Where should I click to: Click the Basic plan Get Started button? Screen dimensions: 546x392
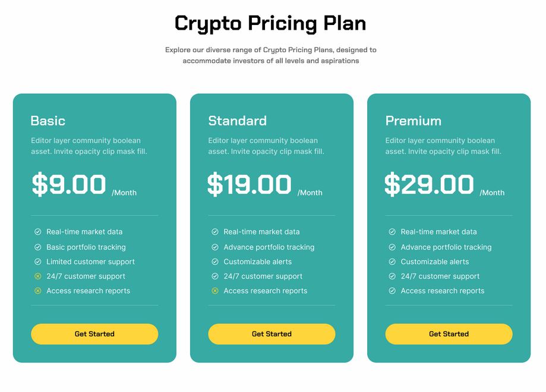pos(94,334)
